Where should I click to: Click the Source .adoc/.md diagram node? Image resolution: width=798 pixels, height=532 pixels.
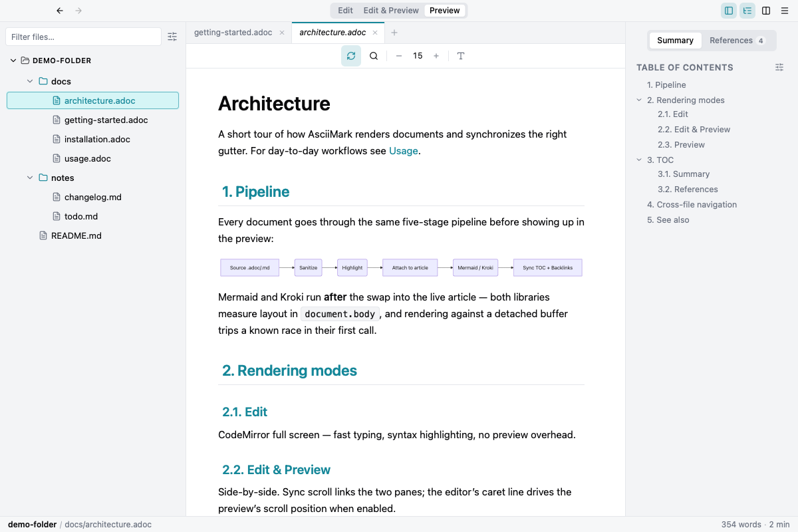click(x=250, y=268)
